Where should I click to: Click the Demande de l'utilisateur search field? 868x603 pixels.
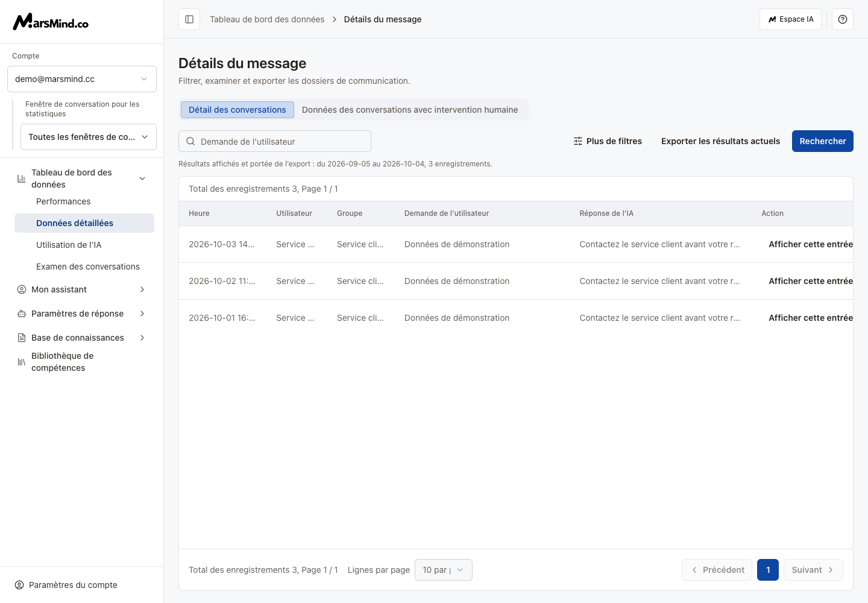(x=275, y=141)
